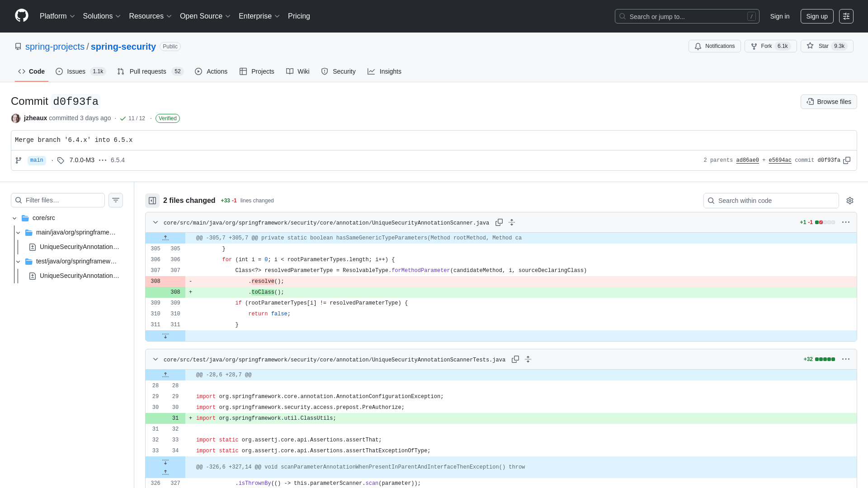Click the Sign in link

[x=780, y=16]
